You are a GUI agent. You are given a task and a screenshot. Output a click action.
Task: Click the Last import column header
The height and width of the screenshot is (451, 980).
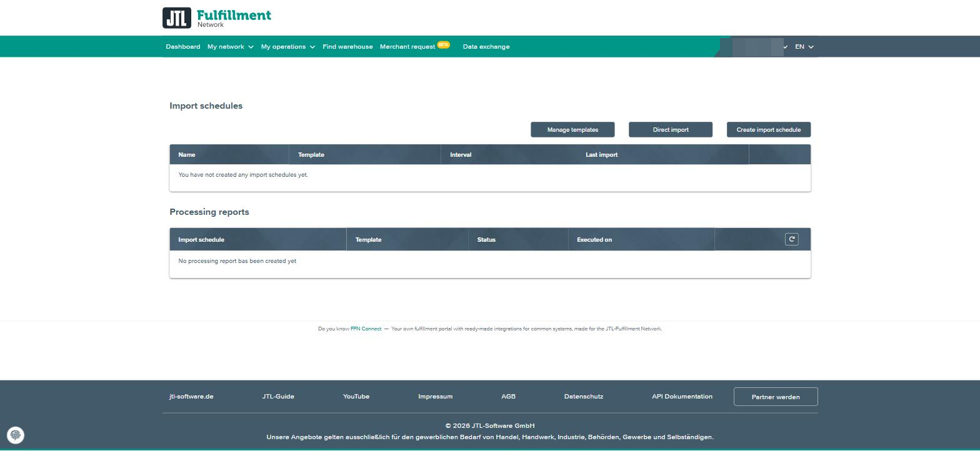click(x=601, y=155)
